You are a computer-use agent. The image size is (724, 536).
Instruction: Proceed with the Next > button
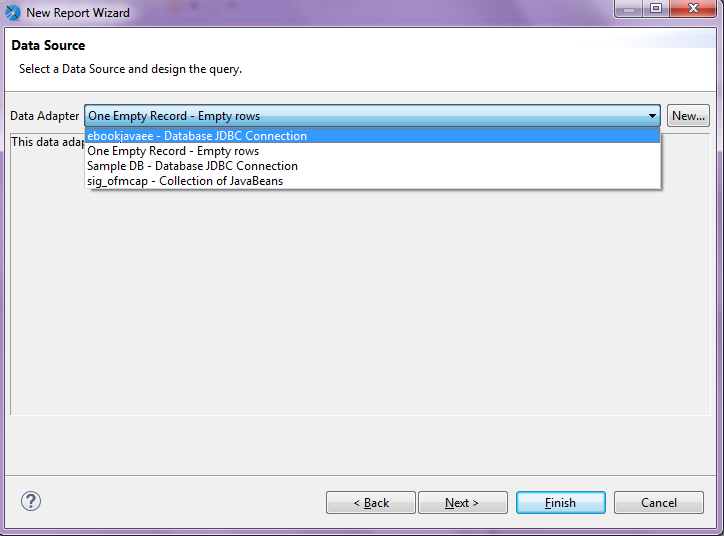(x=463, y=502)
